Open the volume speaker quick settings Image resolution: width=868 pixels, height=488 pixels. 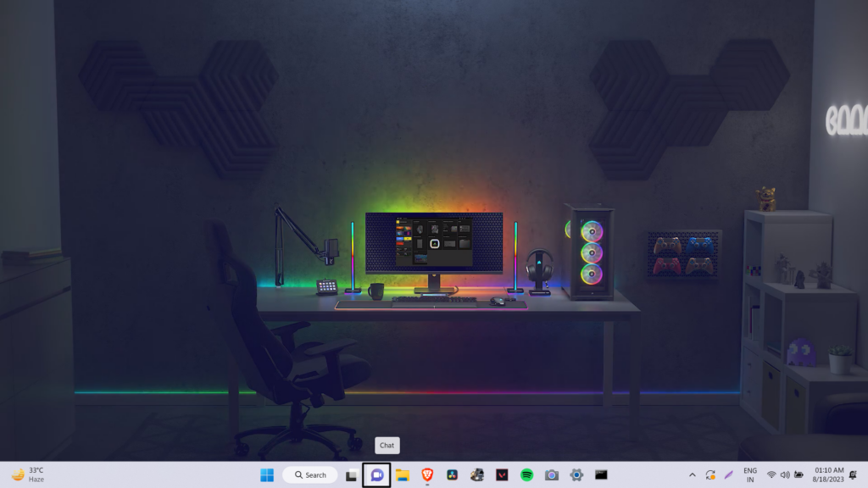click(785, 475)
